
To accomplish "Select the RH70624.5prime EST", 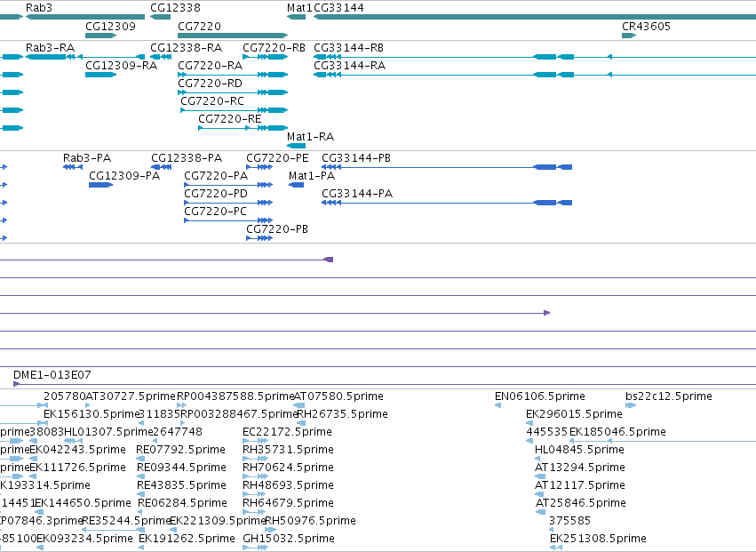I will [x=256, y=476].
